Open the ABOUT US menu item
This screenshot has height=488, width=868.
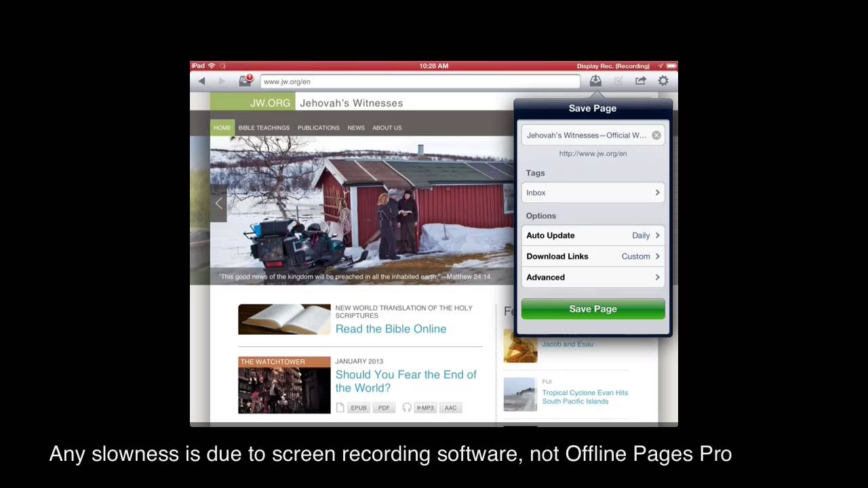tap(387, 127)
